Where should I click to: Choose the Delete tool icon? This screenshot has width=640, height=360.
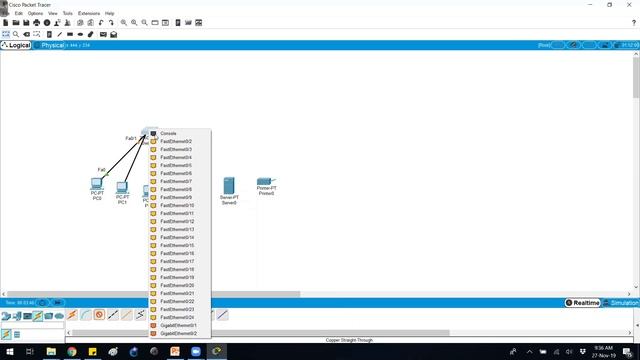pyautogui.click(x=27, y=34)
